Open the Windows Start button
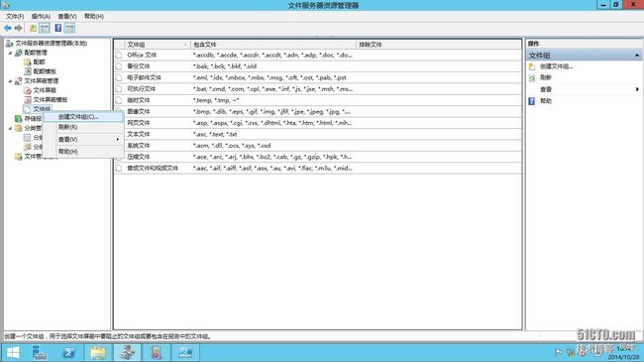 point(13,352)
